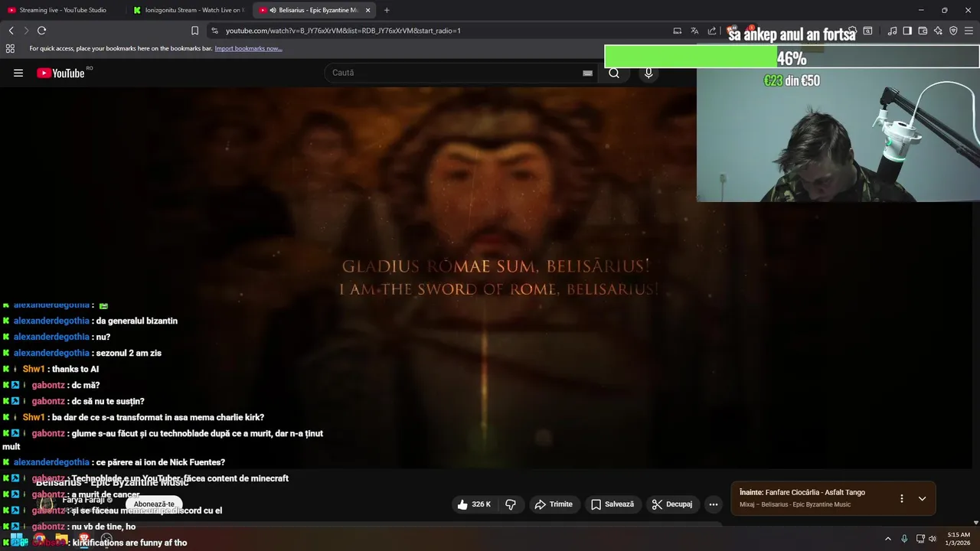Click the address bar URL
This screenshot has height=551, width=980.
coord(343,31)
